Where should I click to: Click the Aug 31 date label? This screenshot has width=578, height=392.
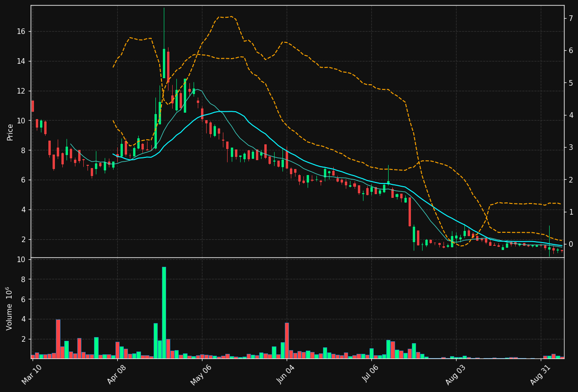540,374
